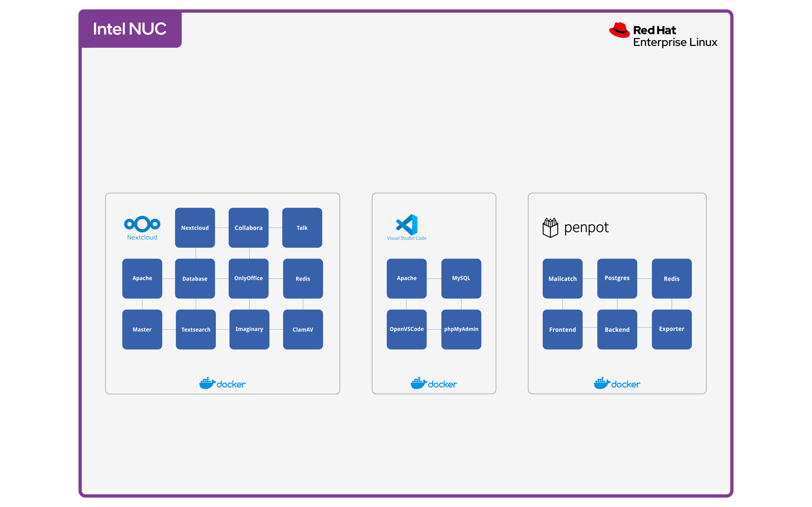The height and width of the screenshot is (507, 812).
Task: Select the OpenVSCode container box
Action: click(406, 329)
